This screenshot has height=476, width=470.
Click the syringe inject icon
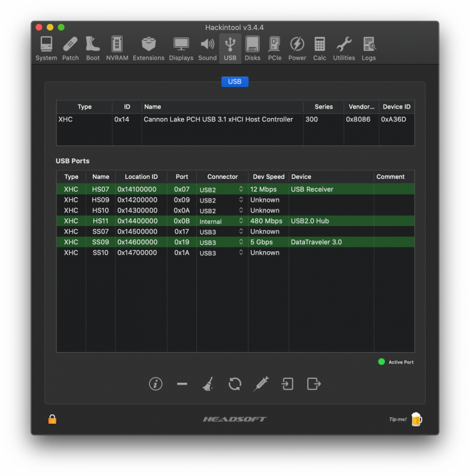coord(261,384)
